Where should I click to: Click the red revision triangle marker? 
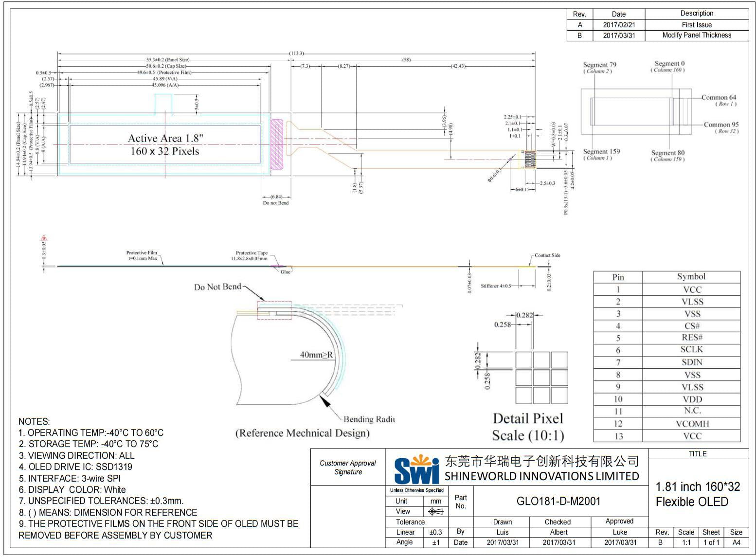coord(44,238)
